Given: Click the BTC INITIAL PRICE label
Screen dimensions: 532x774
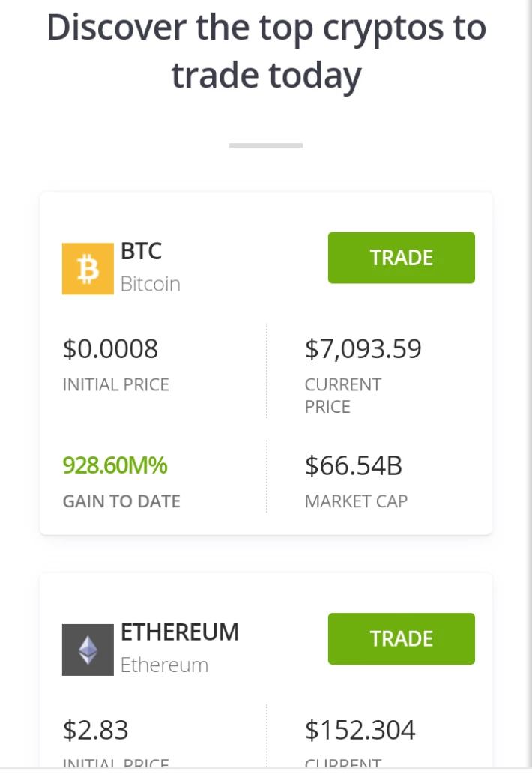Looking at the screenshot, I should click(115, 385).
